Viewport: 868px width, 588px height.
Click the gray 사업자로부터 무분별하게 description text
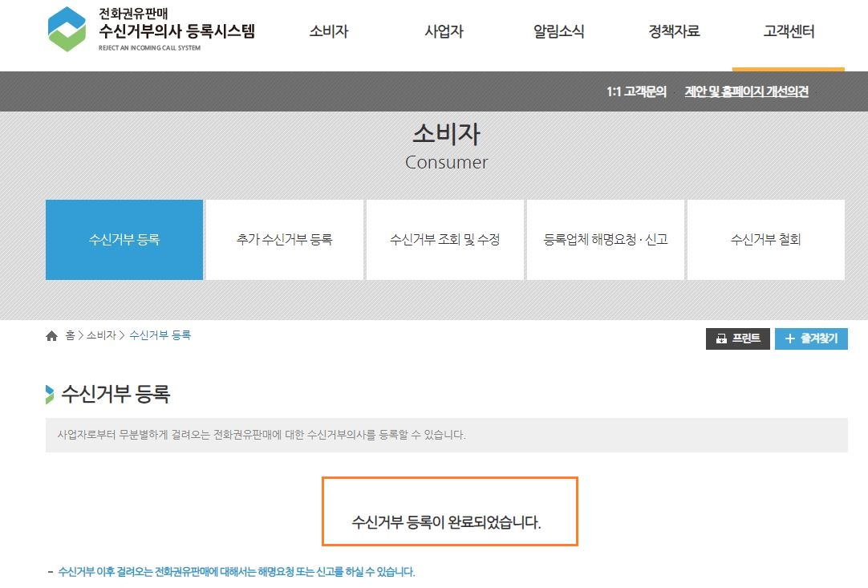(x=262, y=435)
